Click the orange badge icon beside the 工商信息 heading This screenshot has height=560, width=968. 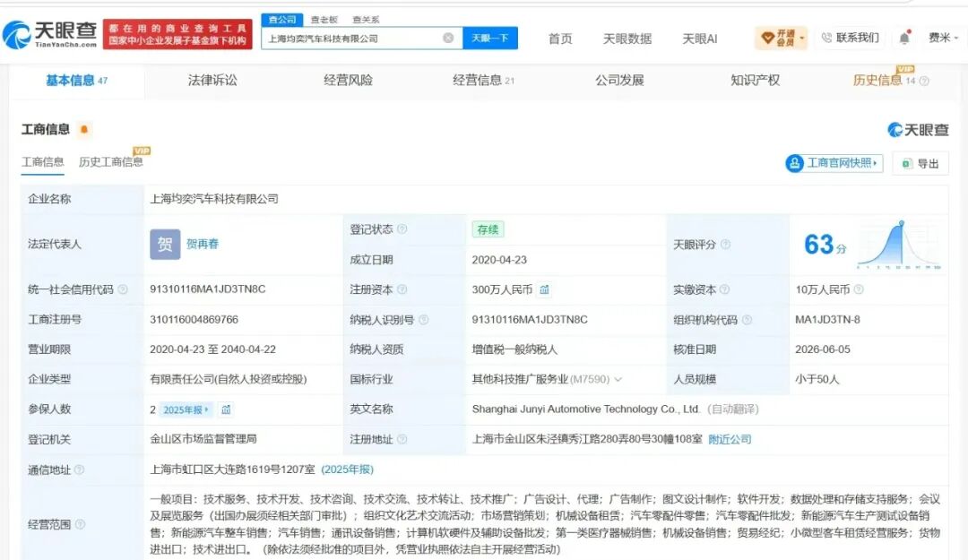pyautogui.click(x=84, y=130)
